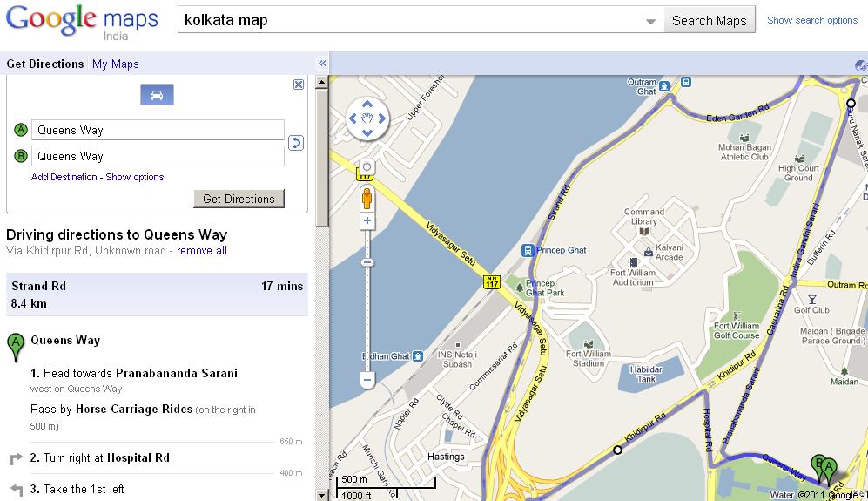Click the Get Directions button
This screenshot has height=501, width=868.
[x=239, y=199]
